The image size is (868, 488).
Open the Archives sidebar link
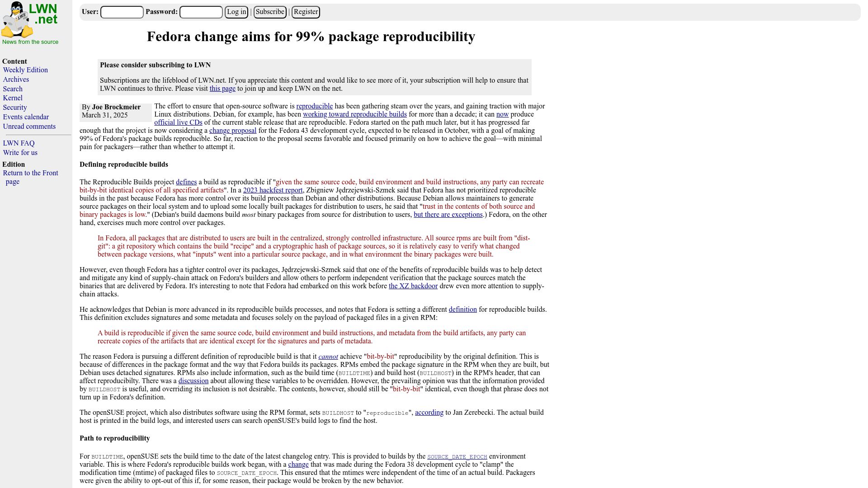[16, 80]
